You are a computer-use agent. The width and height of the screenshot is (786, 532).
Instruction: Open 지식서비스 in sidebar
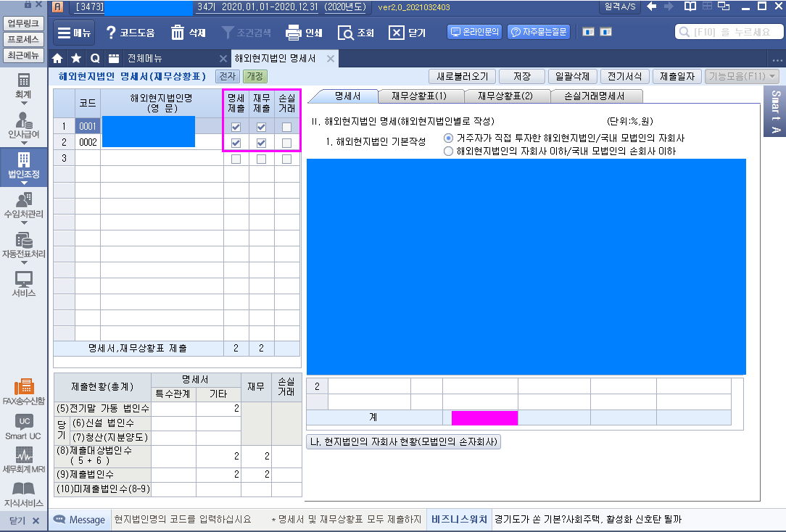tap(23, 494)
